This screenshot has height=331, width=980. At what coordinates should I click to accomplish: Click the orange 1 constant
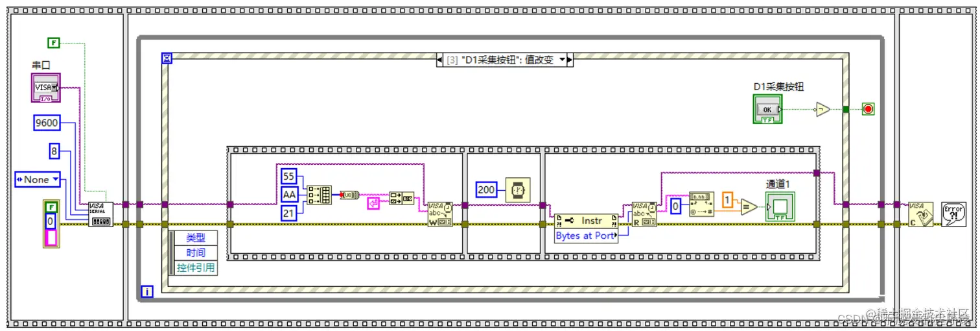728,201
